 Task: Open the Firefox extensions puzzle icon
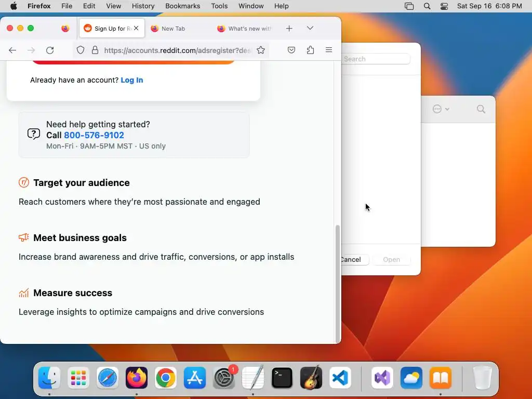(x=310, y=50)
